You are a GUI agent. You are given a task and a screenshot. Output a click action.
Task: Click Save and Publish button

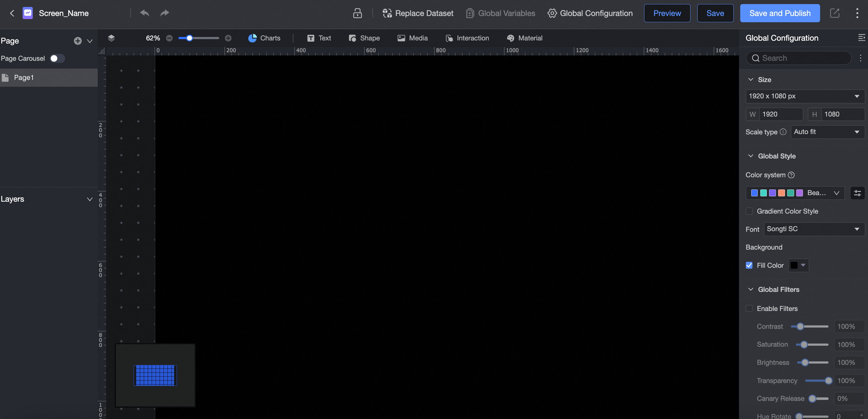pyautogui.click(x=780, y=13)
